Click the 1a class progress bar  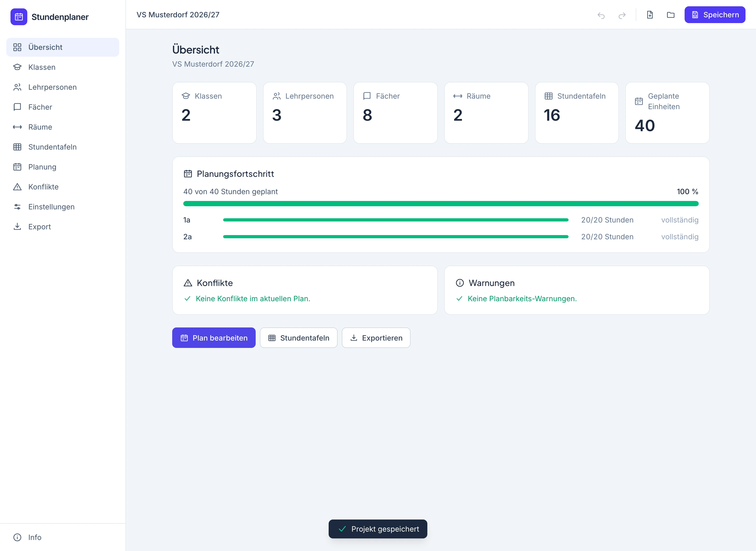point(396,220)
